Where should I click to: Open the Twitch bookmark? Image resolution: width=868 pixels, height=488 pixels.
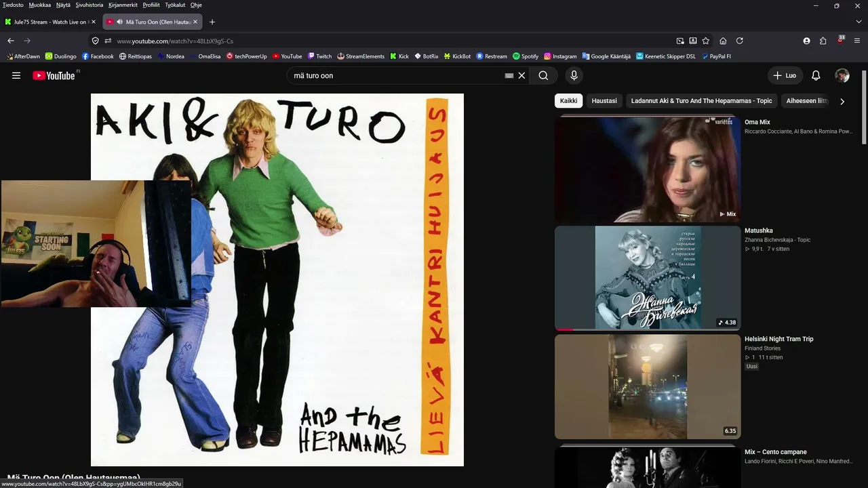[320, 56]
